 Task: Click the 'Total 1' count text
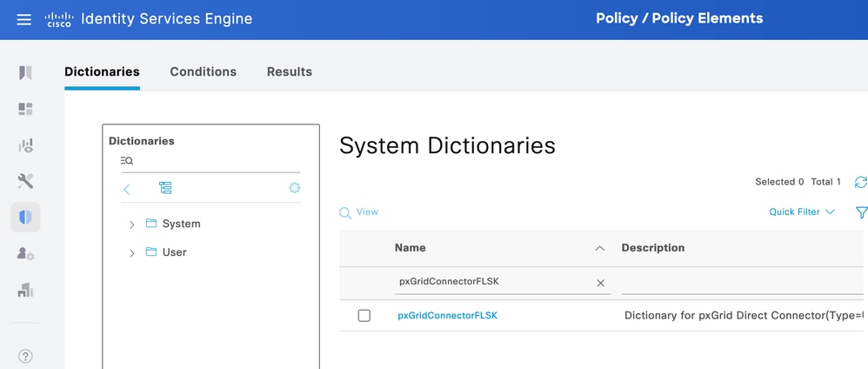pos(826,182)
